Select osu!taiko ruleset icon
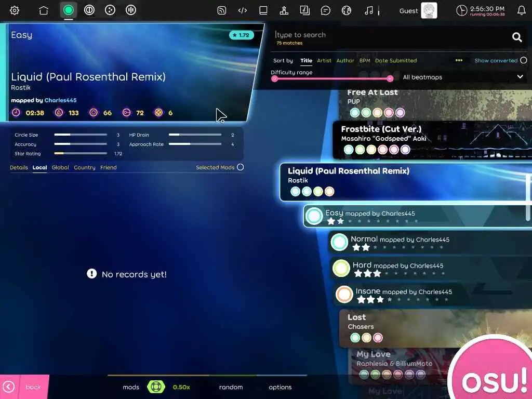The height and width of the screenshot is (399, 532). point(89,10)
